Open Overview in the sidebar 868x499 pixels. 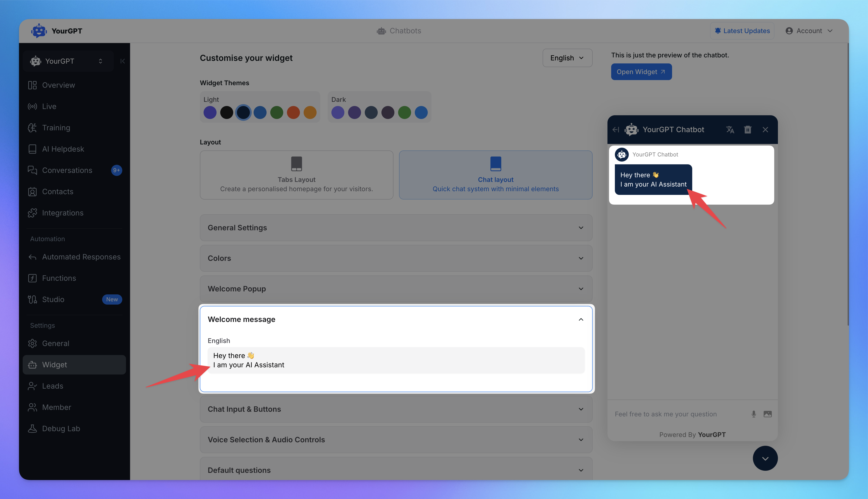74,85
